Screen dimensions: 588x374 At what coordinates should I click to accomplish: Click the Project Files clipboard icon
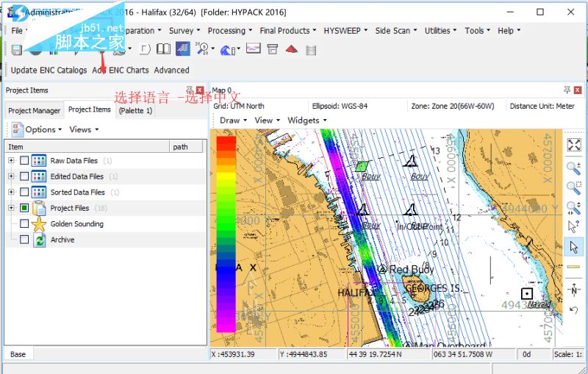(39, 208)
